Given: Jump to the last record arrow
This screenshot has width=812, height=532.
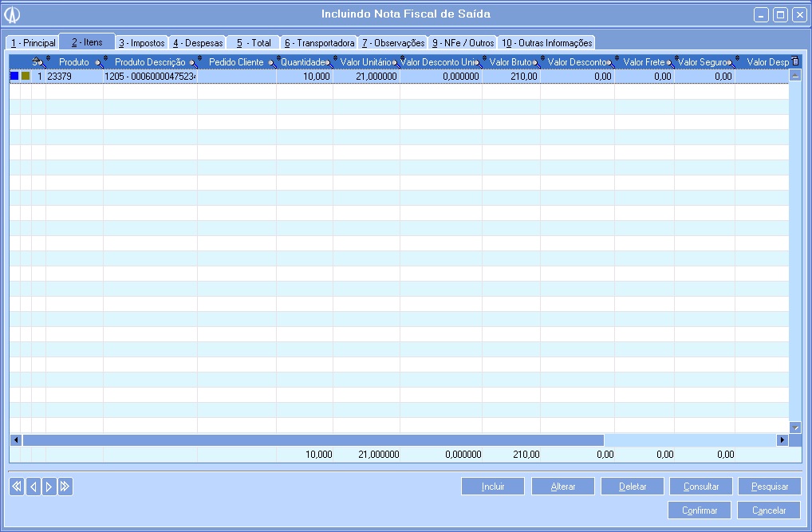Looking at the screenshot, I should tap(65, 487).
